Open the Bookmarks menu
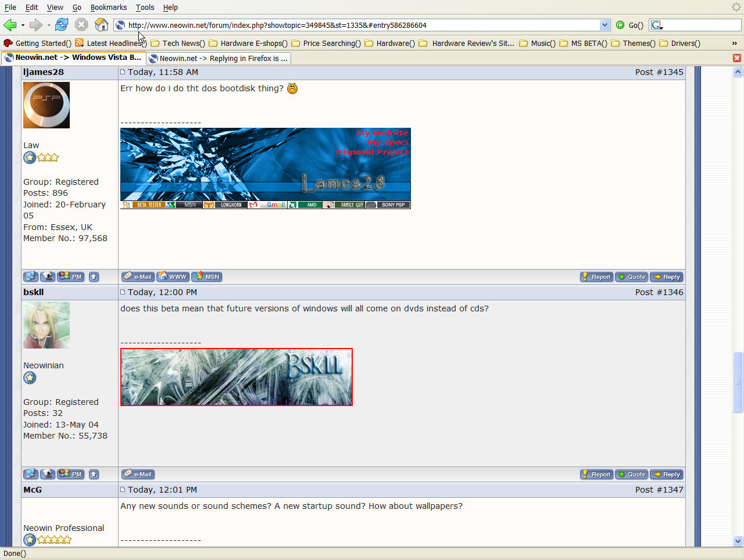The width and height of the screenshot is (744, 560). click(109, 7)
